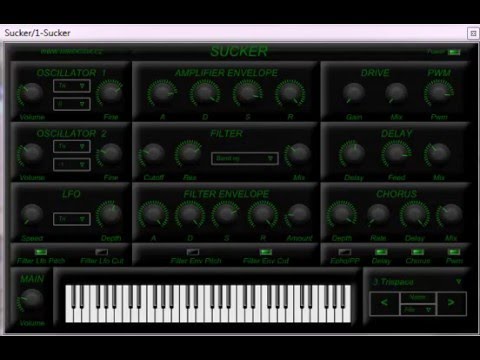Screen dimensions: 480x360
Task: Click the Chorus Depth knob
Action: pyautogui.click(x=342, y=214)
